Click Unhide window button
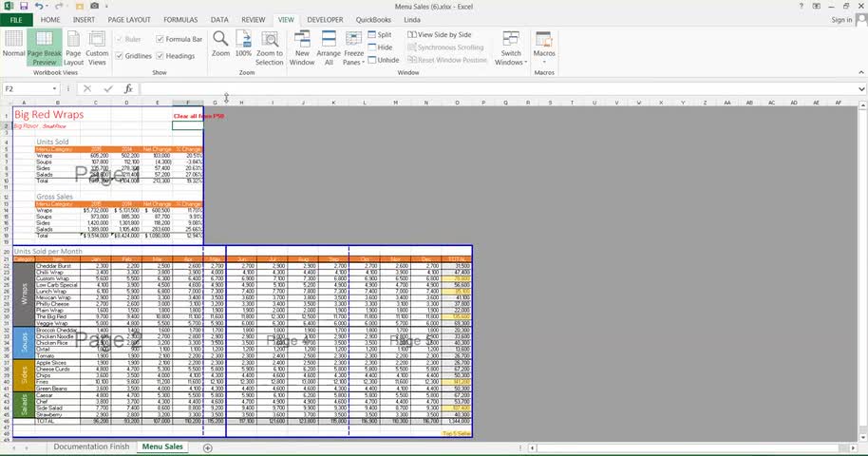 pos(383,60)
